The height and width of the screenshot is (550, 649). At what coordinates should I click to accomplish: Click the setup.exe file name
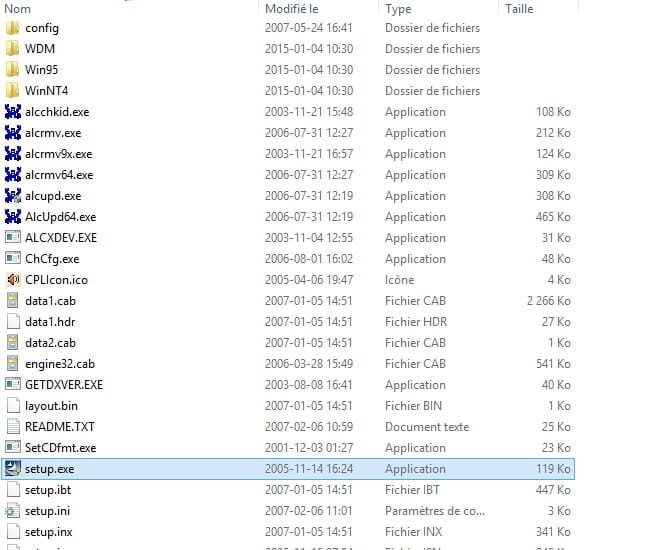pyautogui.click(x=50, y=469)
